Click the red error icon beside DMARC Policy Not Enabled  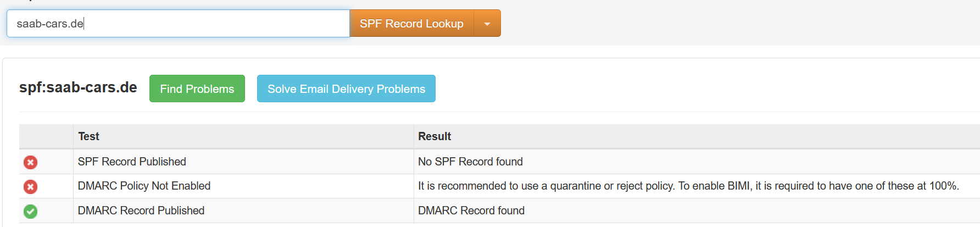coord(31,187)
